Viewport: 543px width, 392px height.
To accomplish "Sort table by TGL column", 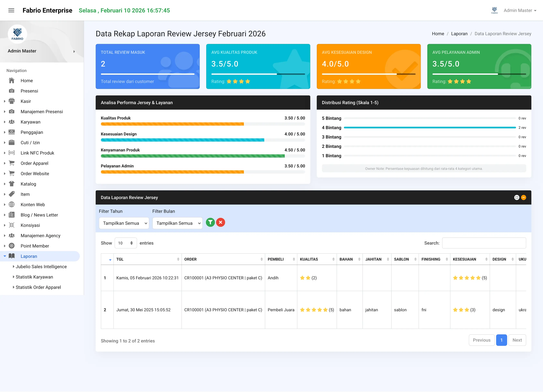I will coord(148,259).
